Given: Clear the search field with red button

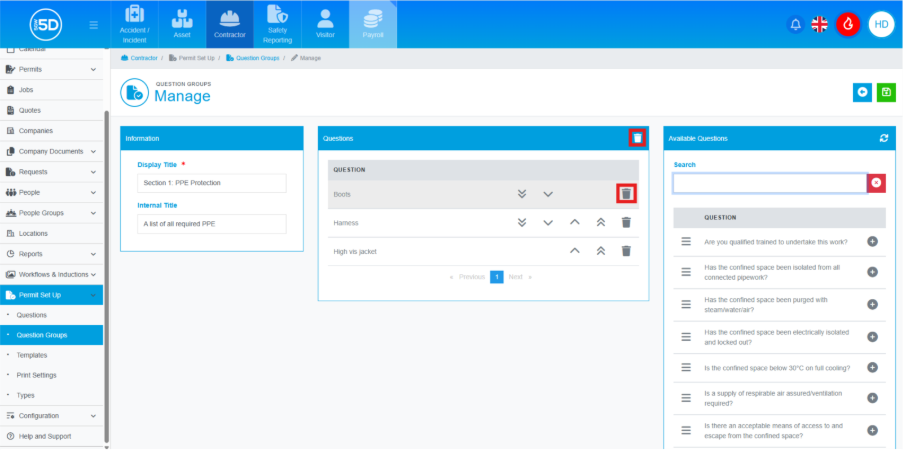Looking at the screenshot, I should point(876,183).
